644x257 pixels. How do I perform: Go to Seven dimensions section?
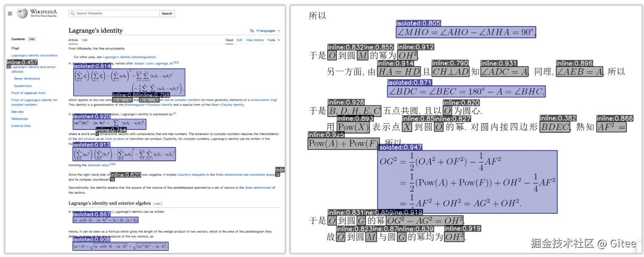pyautogui.click(x=27, y=79)
